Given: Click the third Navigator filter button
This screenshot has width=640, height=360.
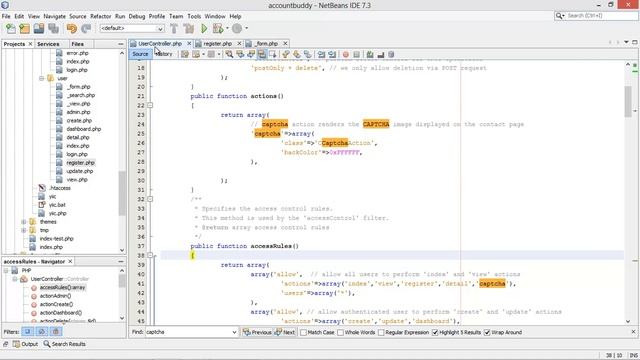Looking at the screenshot, I should point(56,331).
